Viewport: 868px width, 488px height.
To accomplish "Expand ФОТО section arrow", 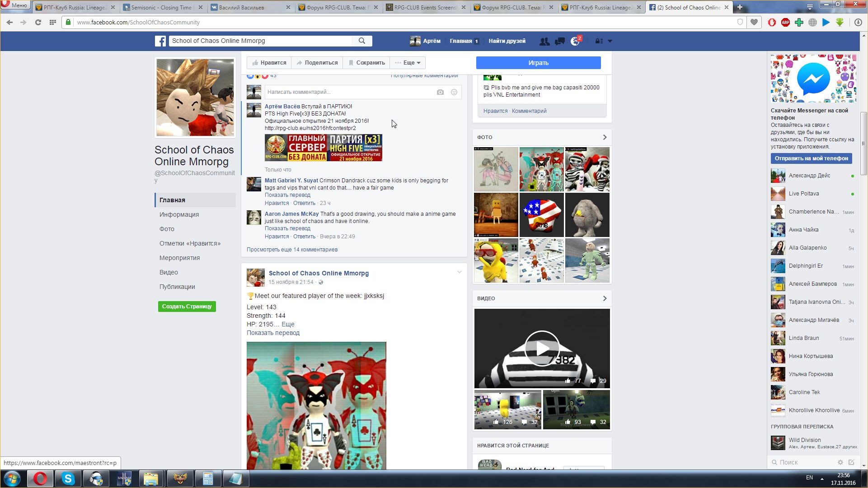I will coord(605,137).
